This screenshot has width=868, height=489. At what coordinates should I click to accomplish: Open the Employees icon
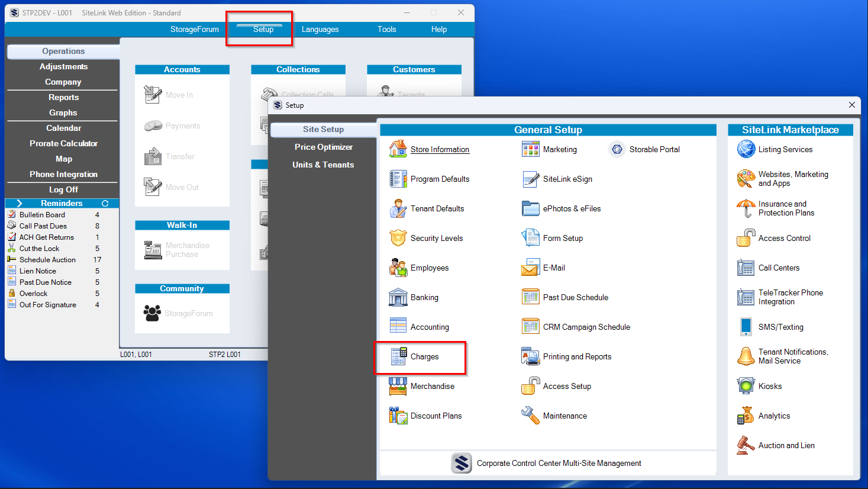(x=398, y=268)
